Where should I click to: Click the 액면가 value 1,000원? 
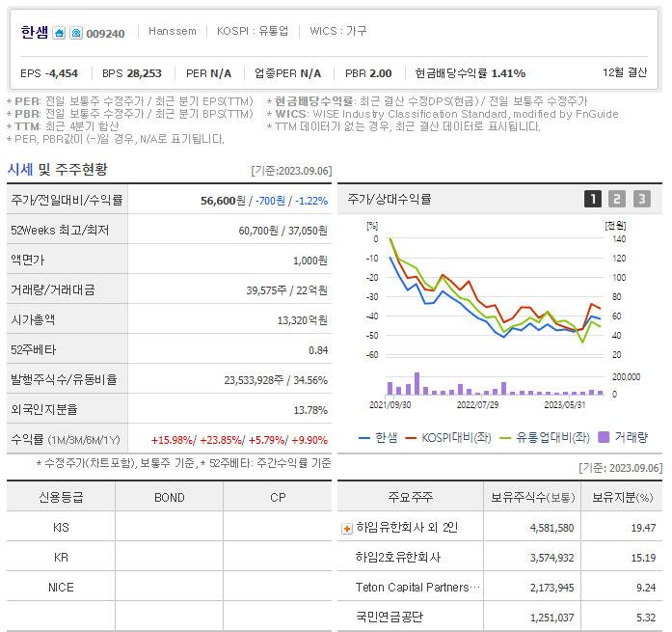[x=309, y=261]
